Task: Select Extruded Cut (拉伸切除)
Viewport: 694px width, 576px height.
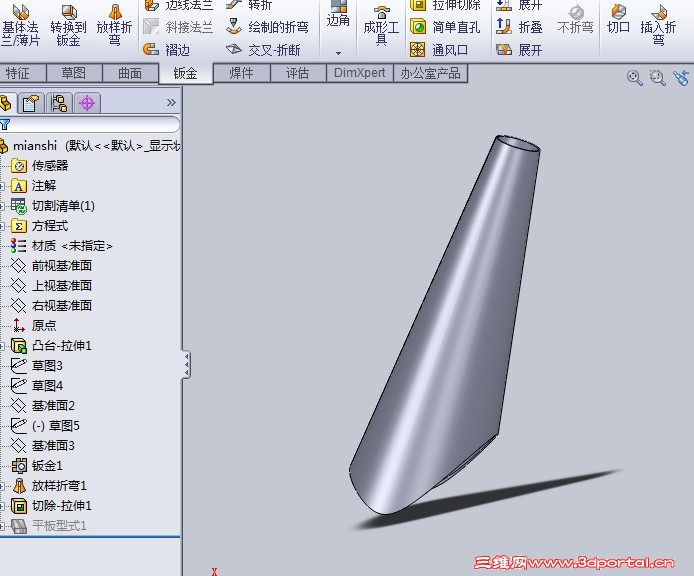Action: click(445, 5)
